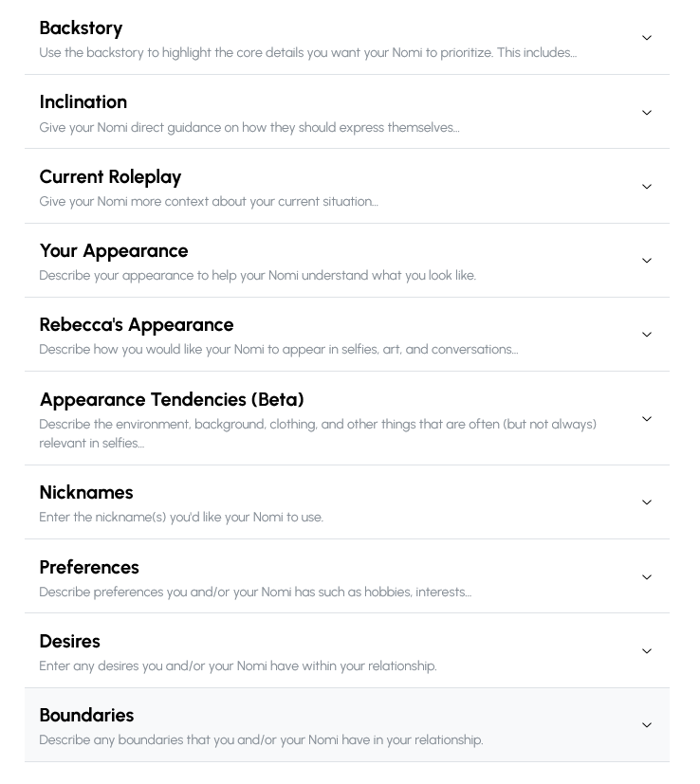Image resolution: width=700 pixels, height=784 pixels.
Task: Expand Rebecca's Appearance chevron
Action: tap(647, 335)
